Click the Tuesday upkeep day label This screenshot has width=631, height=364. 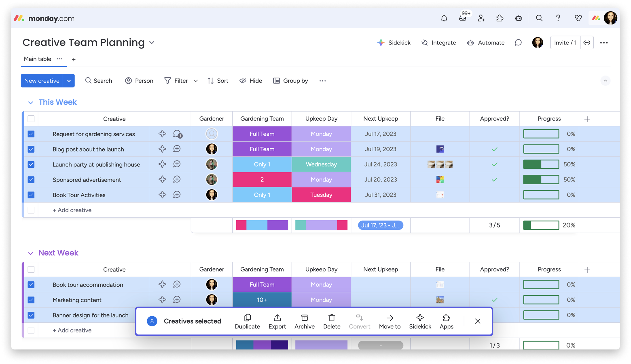click(321, 195)
